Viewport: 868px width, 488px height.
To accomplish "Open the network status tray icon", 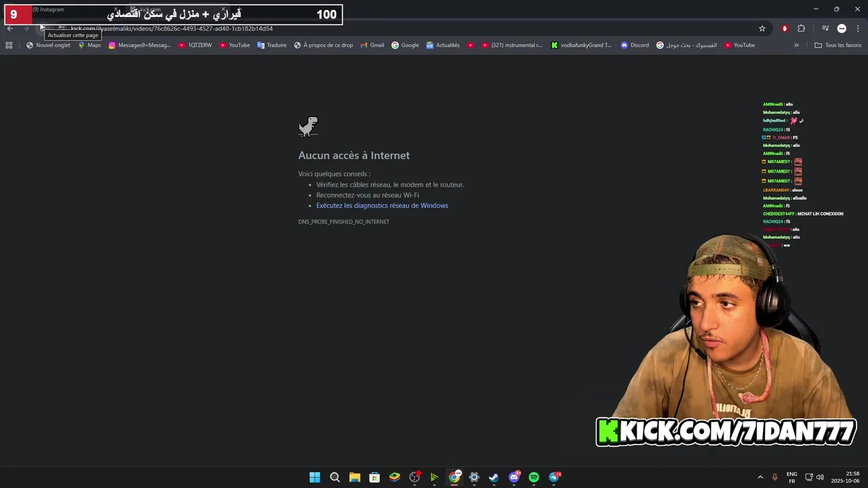I will [809, 477].
